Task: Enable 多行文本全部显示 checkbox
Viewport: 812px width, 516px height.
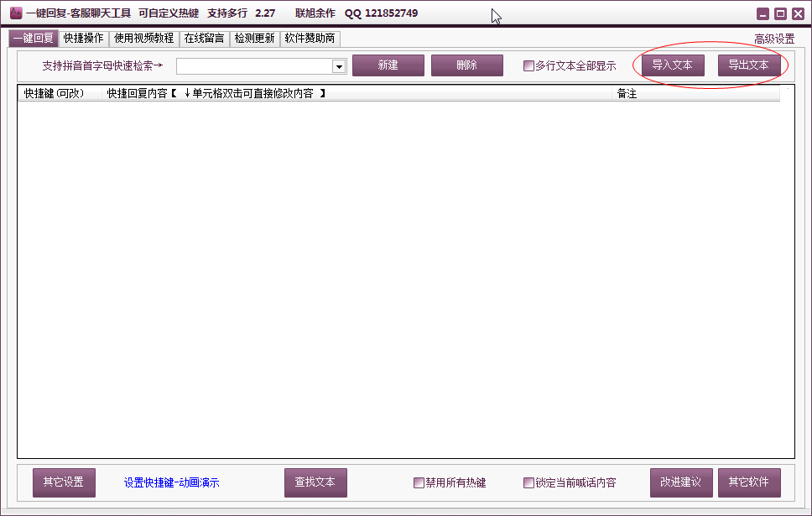Action: point(528,65)
